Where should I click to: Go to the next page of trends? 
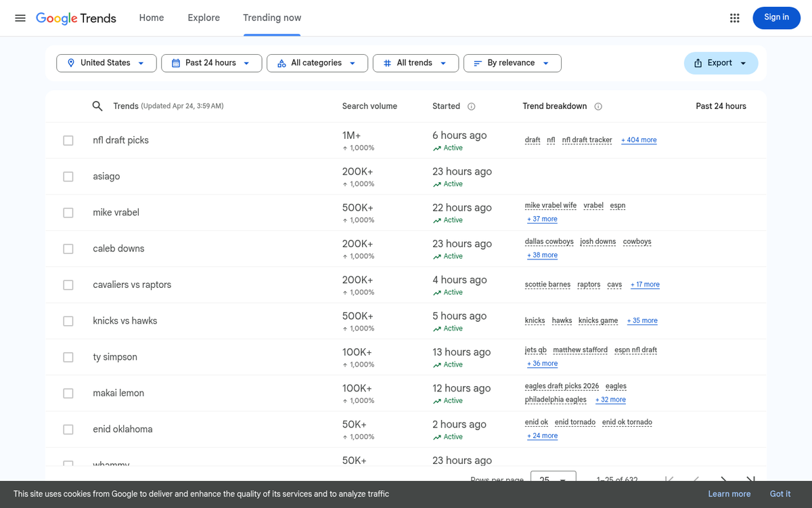(x=723, y=479)
